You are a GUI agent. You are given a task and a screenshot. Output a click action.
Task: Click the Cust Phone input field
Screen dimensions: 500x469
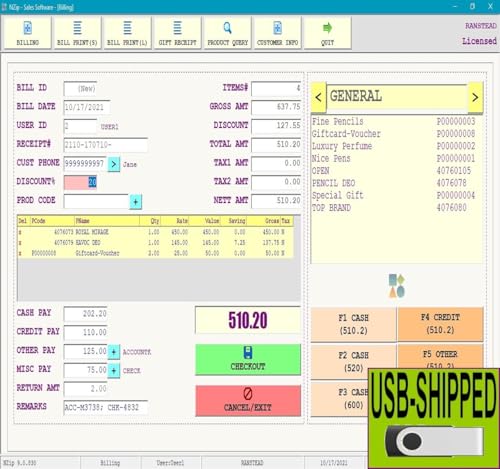85,164
